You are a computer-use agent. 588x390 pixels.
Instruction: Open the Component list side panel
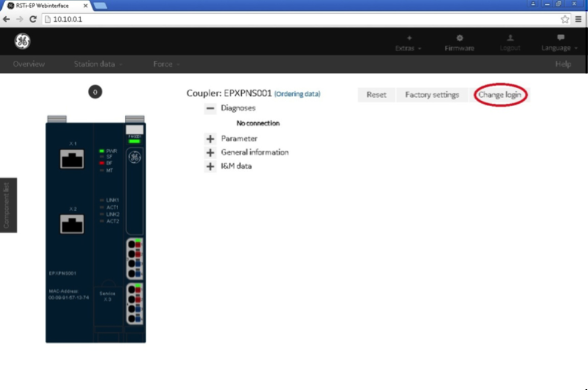coord(8,205)
